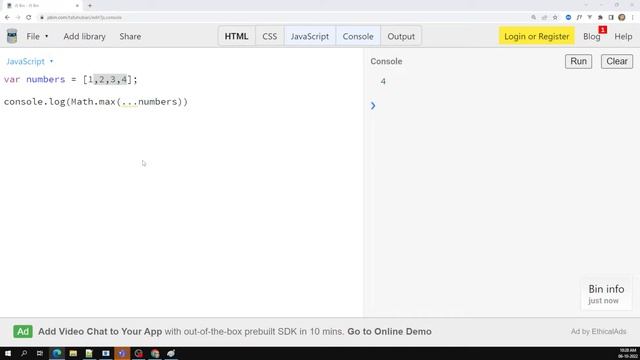
Task: Open the browser profile avatar
Action: 622,18
